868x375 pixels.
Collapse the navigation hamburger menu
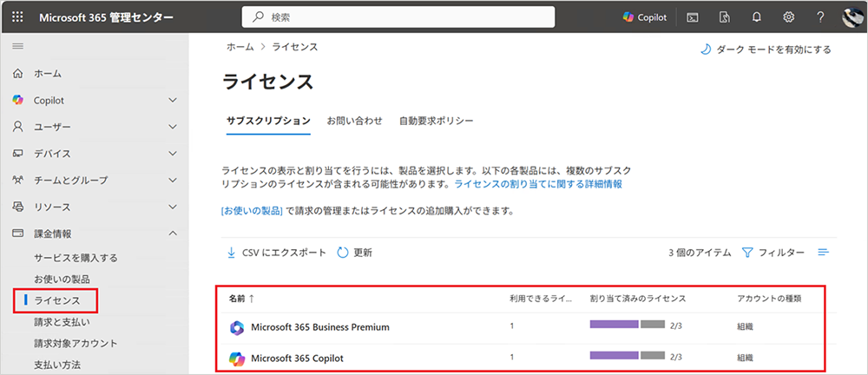17,47
